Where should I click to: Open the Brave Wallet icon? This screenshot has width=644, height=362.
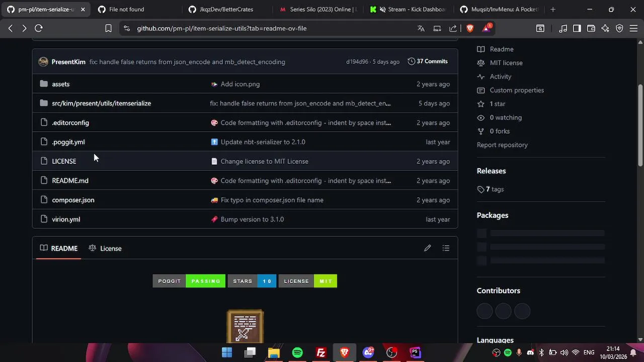pos(591,28)
